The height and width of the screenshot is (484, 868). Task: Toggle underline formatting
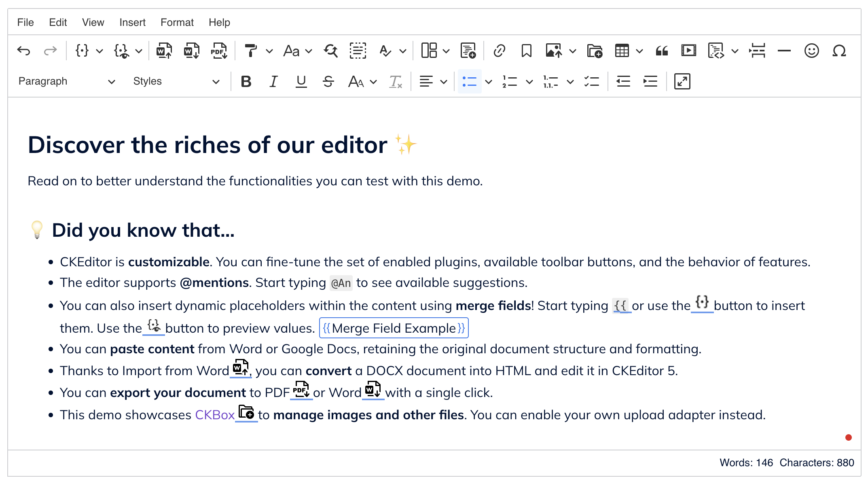pyautogui.click(x=301, y=82)
